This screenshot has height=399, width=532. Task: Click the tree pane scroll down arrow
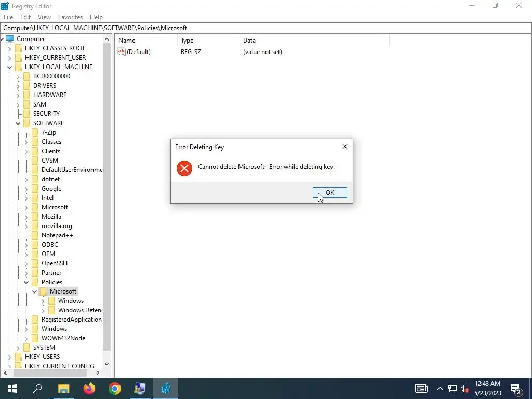click(107, 364)
